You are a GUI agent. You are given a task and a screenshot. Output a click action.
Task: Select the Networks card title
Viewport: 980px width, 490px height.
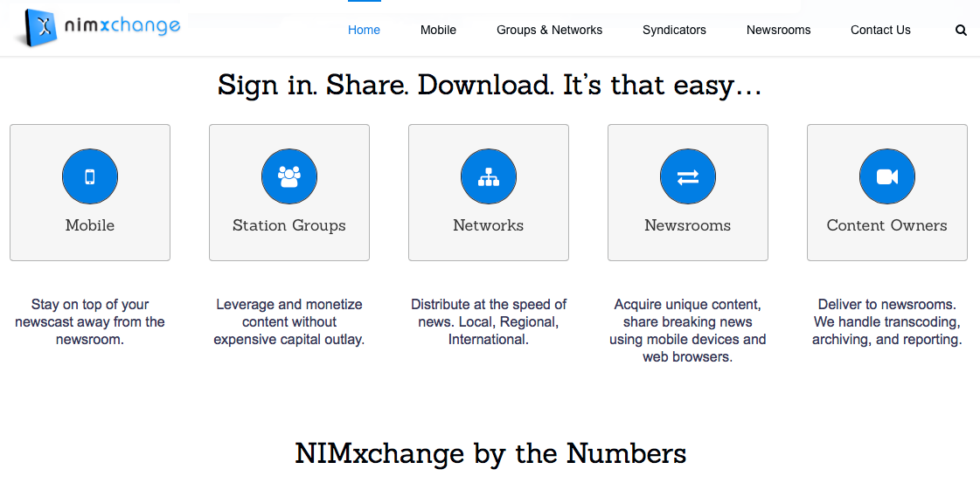(489, 225)
